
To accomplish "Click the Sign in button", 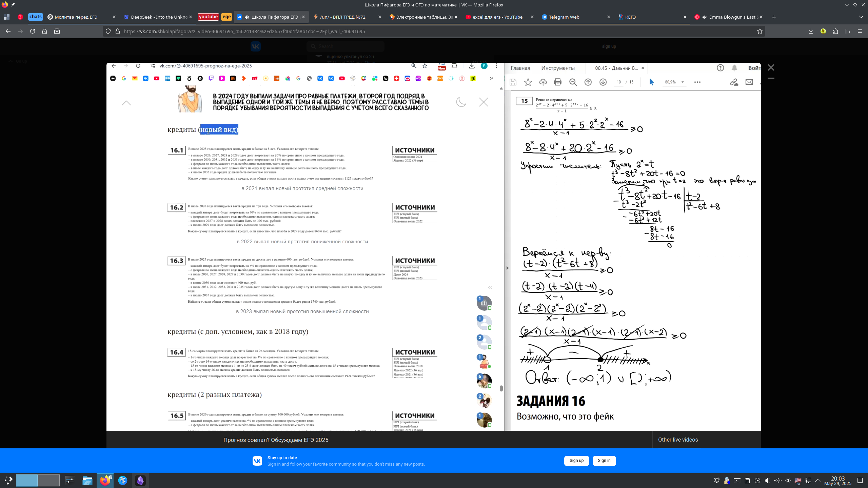I will click(x=604, y=461).
